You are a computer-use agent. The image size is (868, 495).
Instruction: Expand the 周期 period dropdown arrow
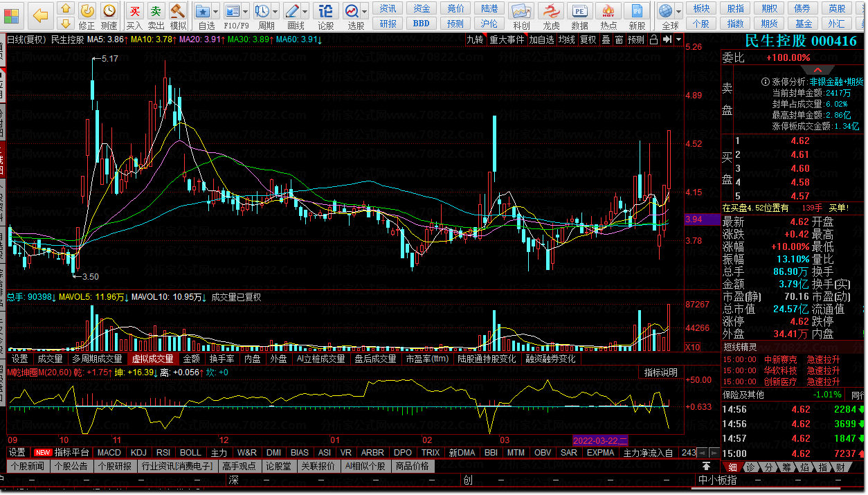pyautogui.click(x=276, y=11)
